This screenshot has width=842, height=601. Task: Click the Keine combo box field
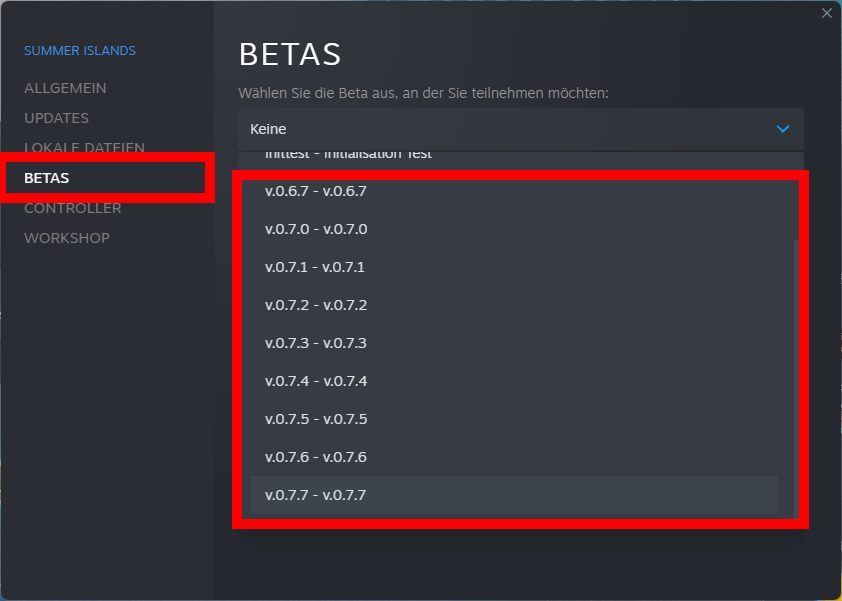500,129
